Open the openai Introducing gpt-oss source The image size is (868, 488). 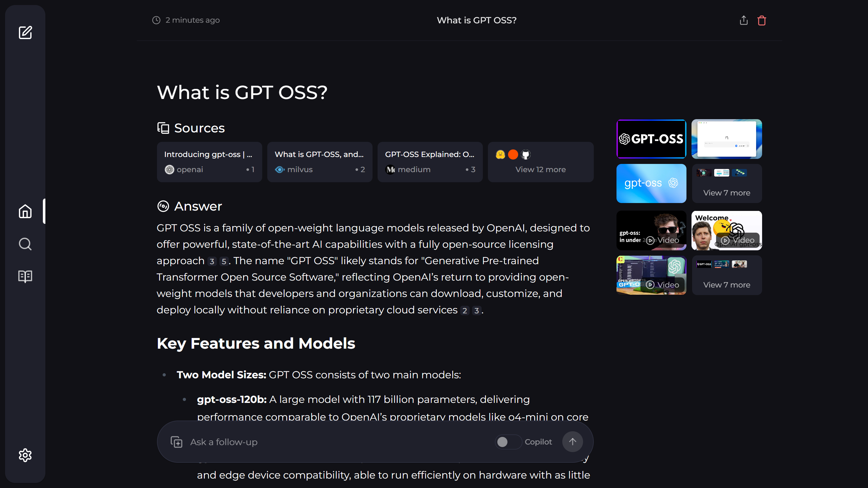[x=209, y=162]
